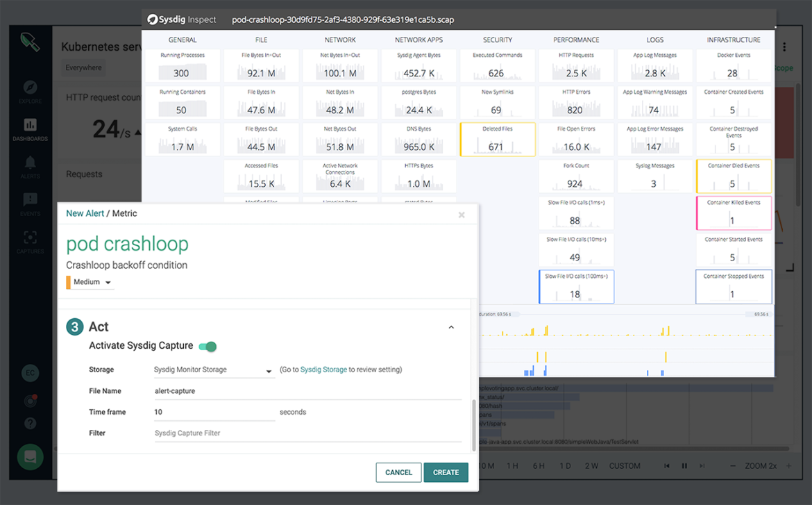Select the HTTP Requests tile
The image size is (812, 505).
[576, 66]
